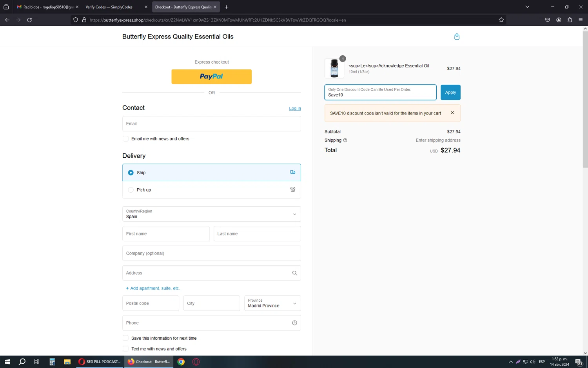
Task: Click Butterfly Express Quality Essential Oils title
Action: (178, 36)
